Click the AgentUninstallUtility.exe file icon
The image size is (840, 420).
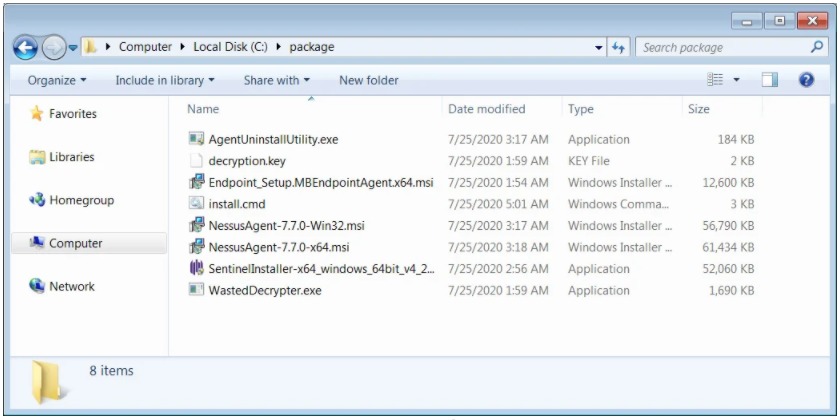click(196, 139)
